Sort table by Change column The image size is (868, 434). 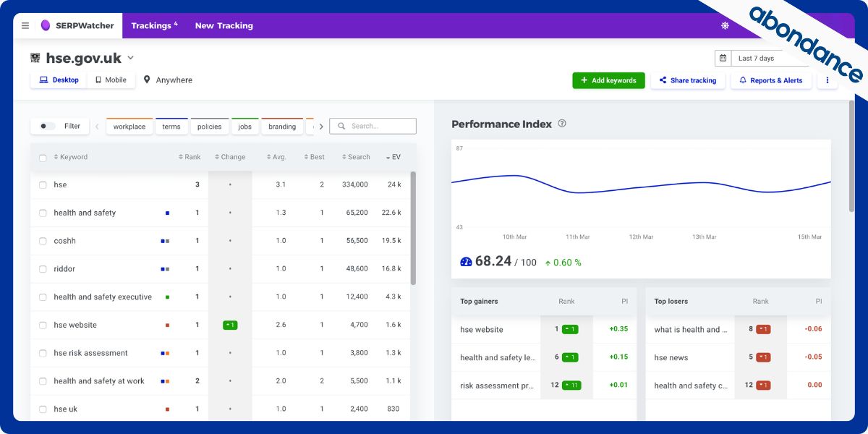tap(230, 157)
